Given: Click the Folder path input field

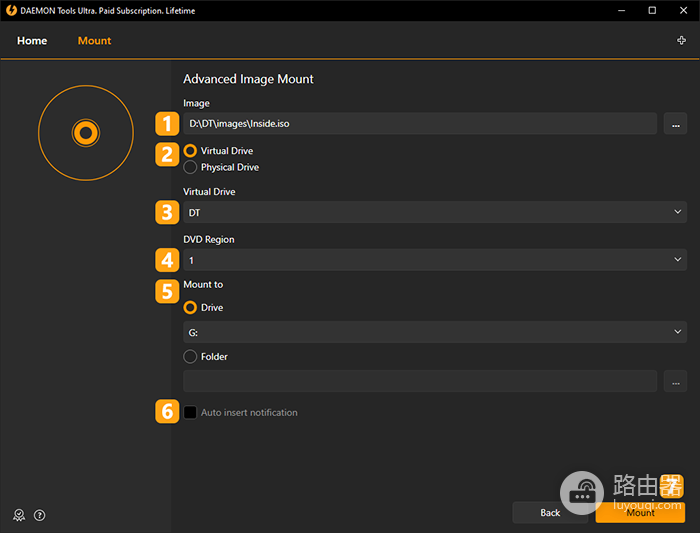Looking at the screenshot, I should tap(420, 381).
